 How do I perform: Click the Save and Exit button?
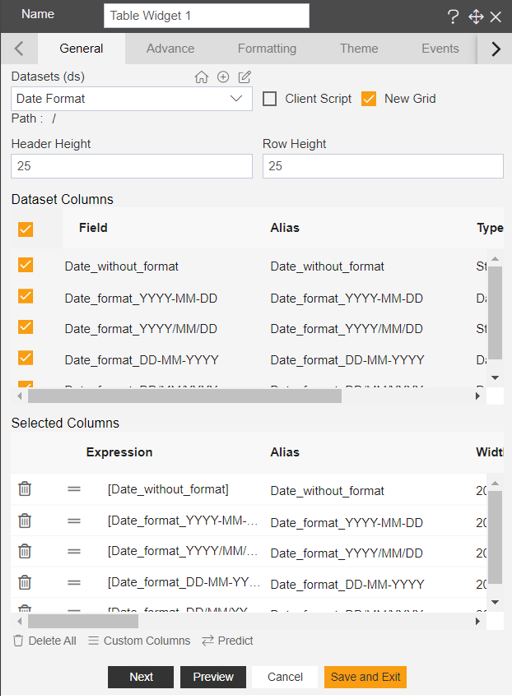pyautogui.click(x=365, y=676)
